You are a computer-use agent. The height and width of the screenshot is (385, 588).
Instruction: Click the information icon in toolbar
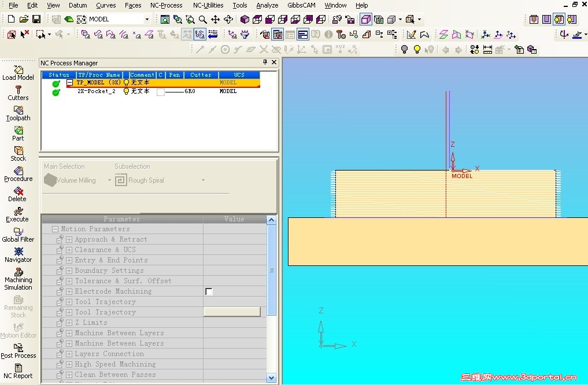tap(328, 35)
